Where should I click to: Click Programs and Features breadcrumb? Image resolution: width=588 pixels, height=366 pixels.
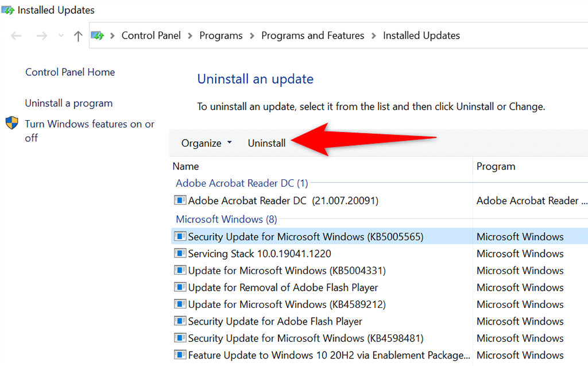(x=312, y=36)
